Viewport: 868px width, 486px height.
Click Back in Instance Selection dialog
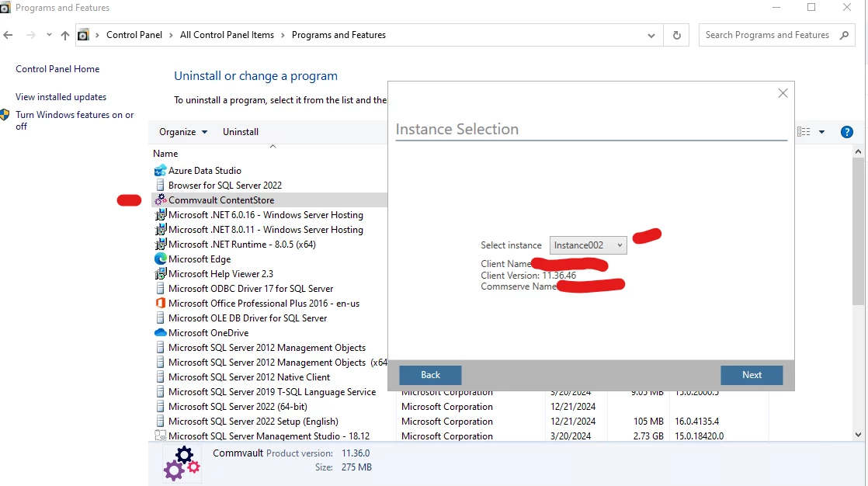pos(430,375)
